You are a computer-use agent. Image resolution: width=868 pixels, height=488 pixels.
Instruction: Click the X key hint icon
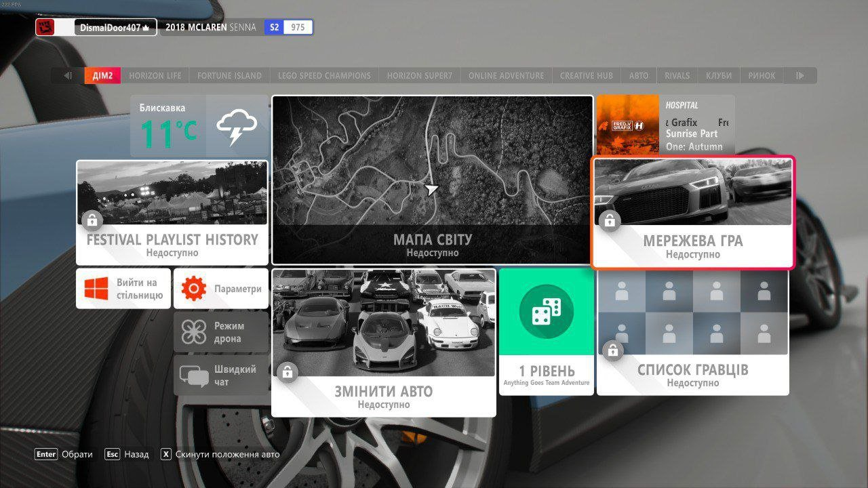point(166,454)
